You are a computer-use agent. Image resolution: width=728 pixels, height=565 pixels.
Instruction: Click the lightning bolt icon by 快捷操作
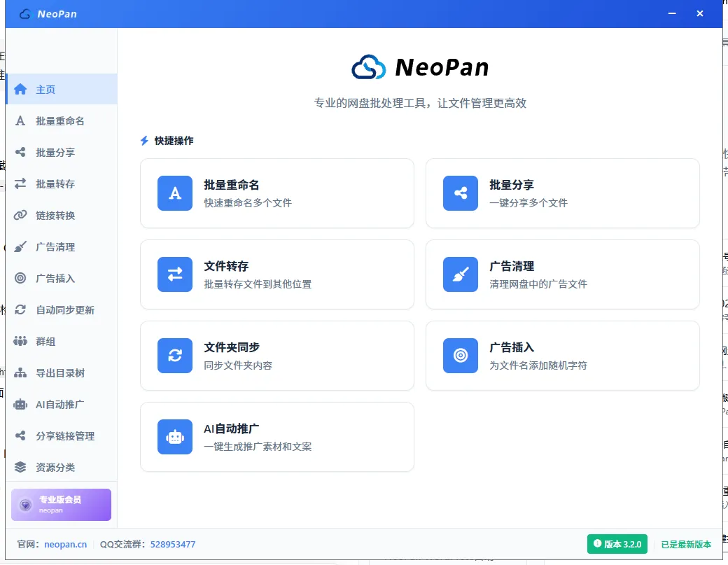click(144, 141)
